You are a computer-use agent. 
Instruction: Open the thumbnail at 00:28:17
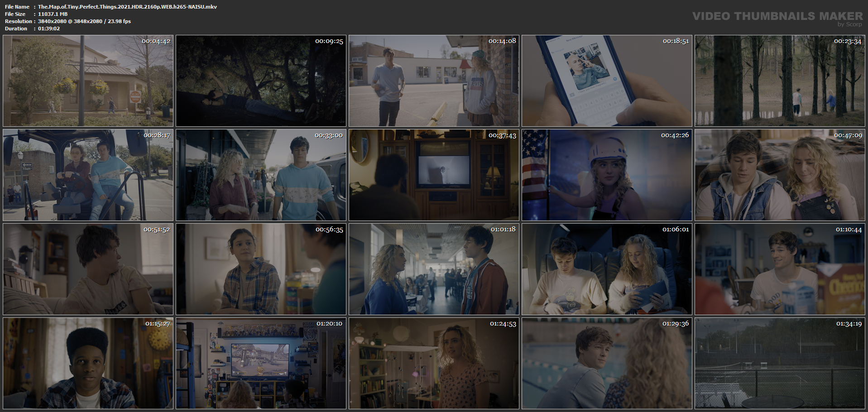[88, 175]
